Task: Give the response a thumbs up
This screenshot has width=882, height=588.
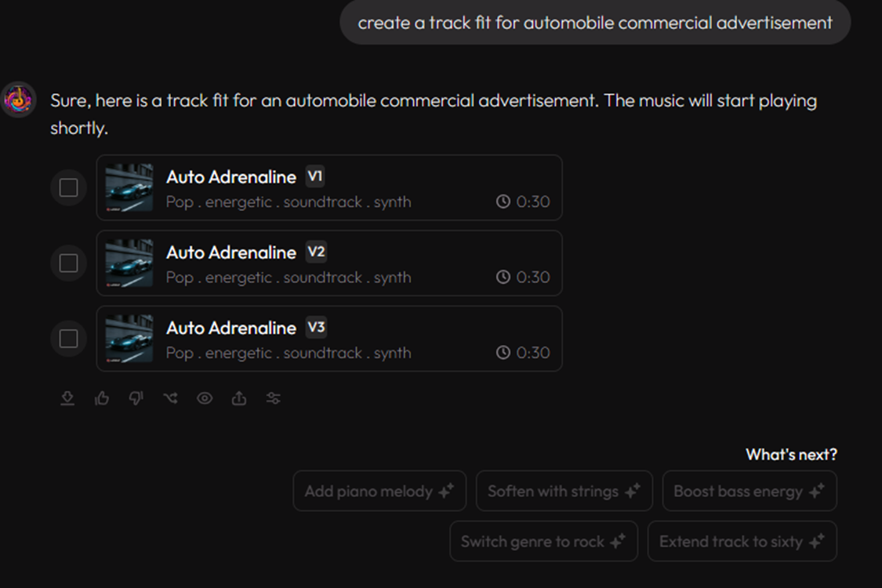Action: (102, 399)
